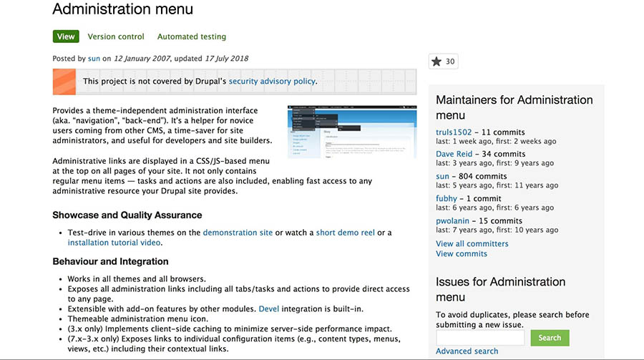Image resolution: width=644 pixels, height=360 pixels.
Task: Open maintainer 'sun' profile with 804 commits
Action: [x=442, y=176]
